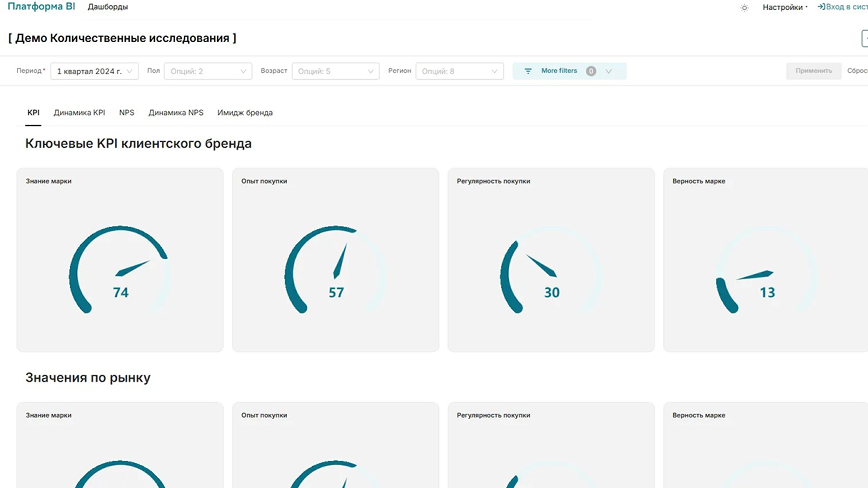Open the NPS tab
The height and width of the screenshot is (488, 868).
(127, 112)
